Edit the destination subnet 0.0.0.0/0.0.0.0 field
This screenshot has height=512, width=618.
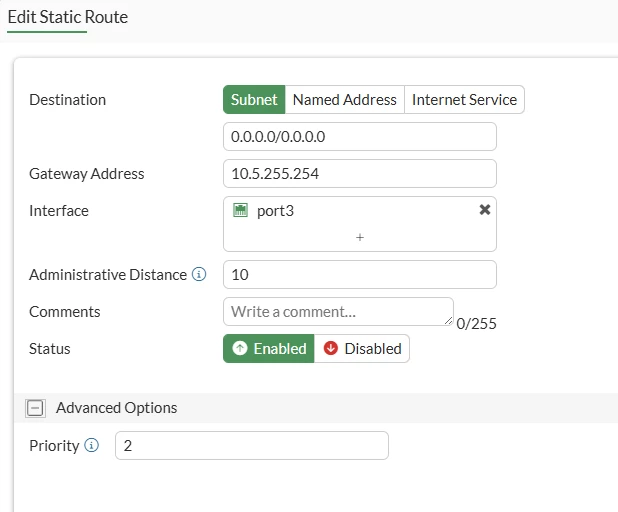coord(359,136)
